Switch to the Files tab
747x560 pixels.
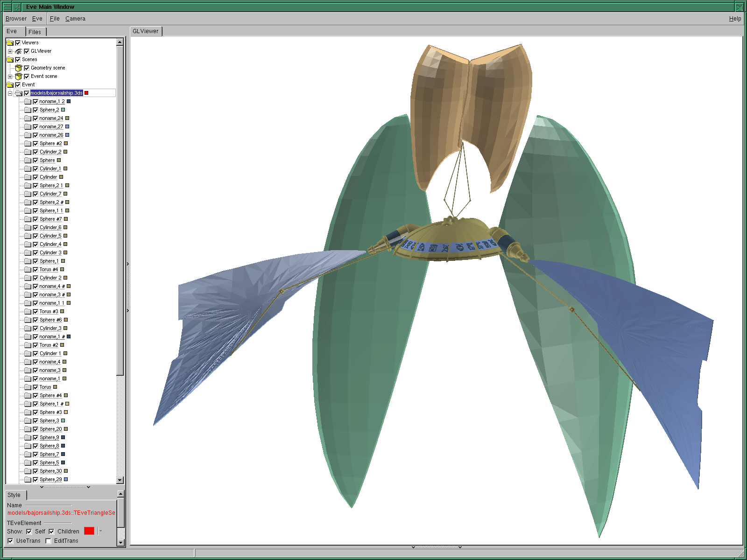pyautogui.click(x=35, y=32)
